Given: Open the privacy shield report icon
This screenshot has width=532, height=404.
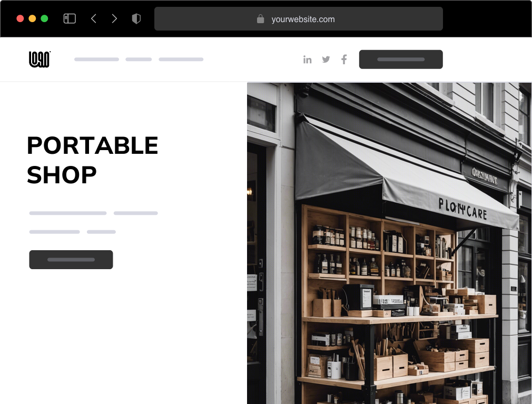Looking at the screenshot, I should click(136, 18).
